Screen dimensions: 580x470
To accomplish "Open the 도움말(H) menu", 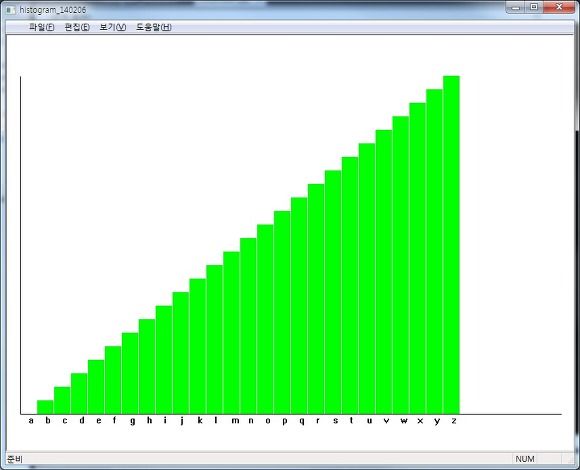I will coord(154,27).
